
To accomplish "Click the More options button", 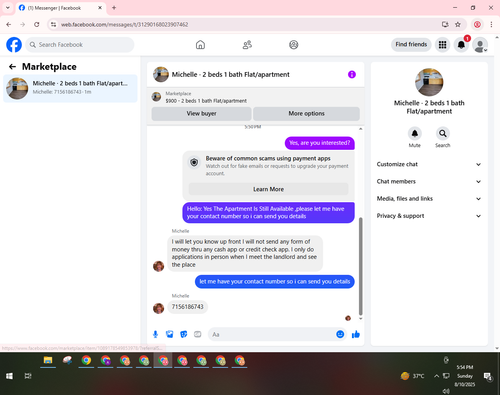I will pyautogui.click(x=306, y=114).
